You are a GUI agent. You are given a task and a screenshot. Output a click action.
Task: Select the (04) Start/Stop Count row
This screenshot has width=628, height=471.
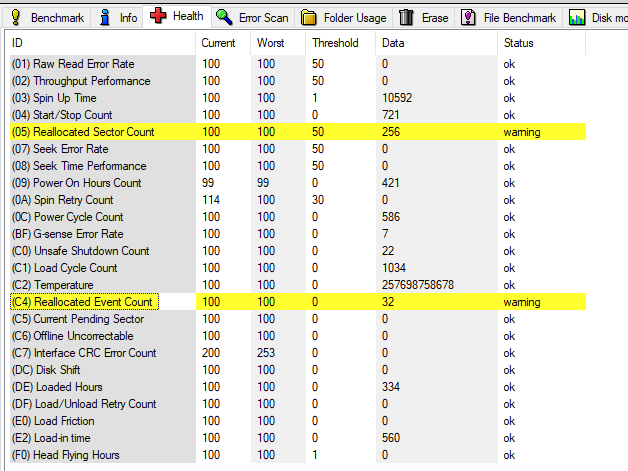tap(298, 115)
